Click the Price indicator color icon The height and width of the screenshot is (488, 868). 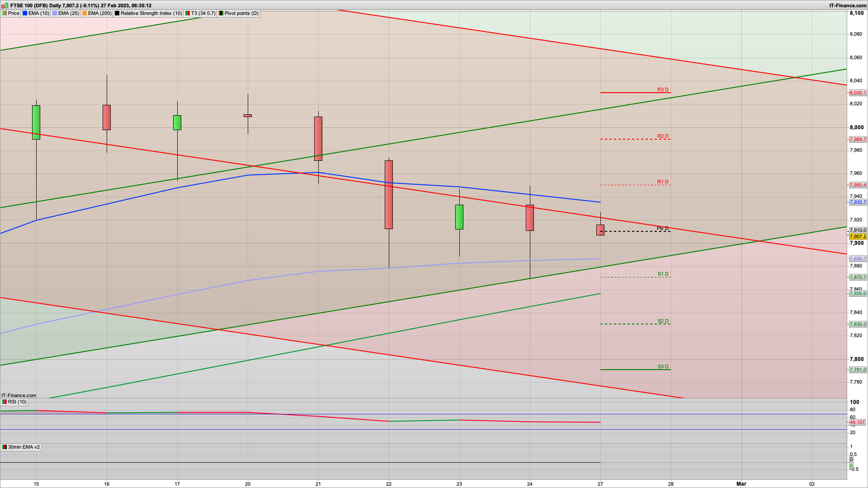5,14
